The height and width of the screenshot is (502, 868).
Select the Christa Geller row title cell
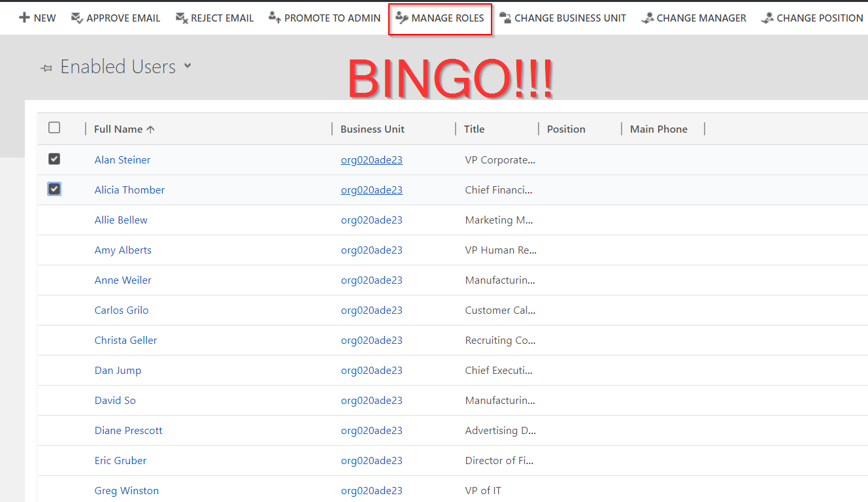(x=500, y=341)
